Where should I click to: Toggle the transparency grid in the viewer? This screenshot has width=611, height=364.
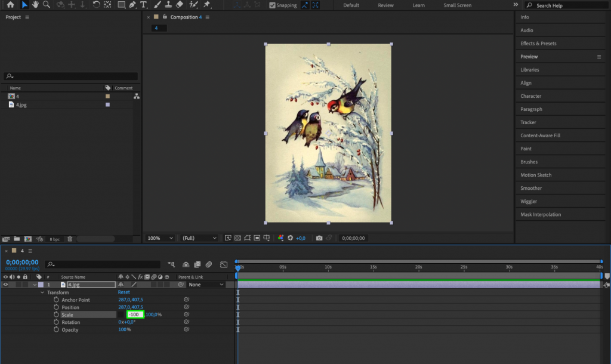pyautogui.click(x=237, y=238)
